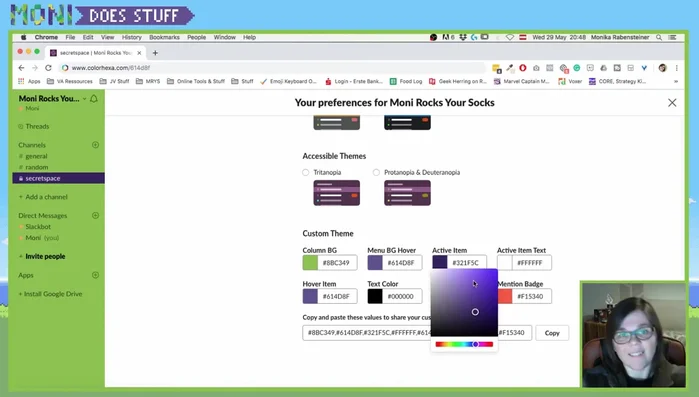699x397 pixels.
Task: Click the Hover Item hex field
Action: (337, 296)
